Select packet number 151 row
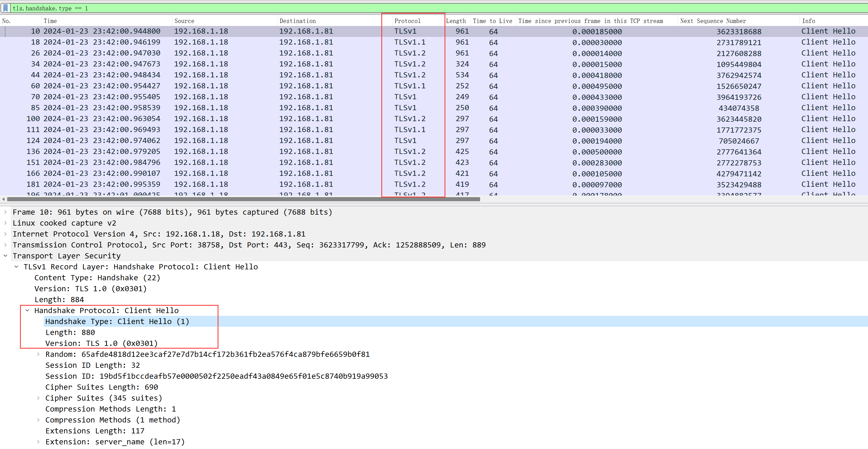This screenshot has height=449, width=868. [434, 163]
